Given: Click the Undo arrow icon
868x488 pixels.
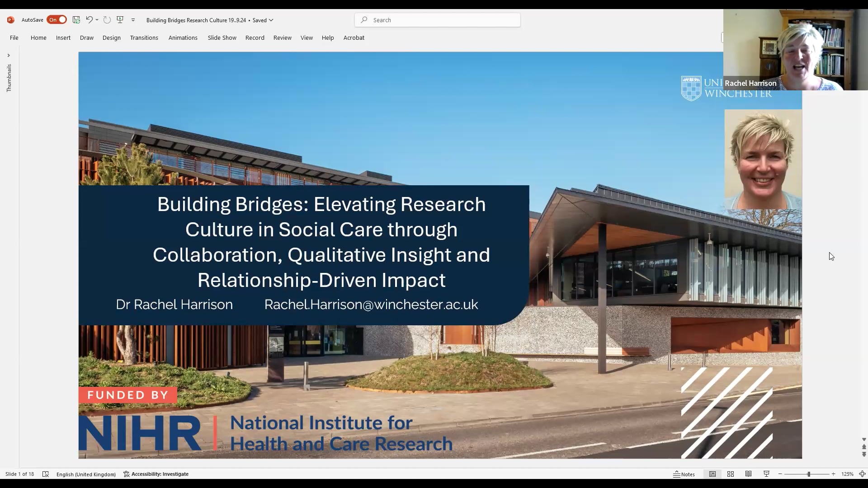Looking at the screenshot, I should pyautogui.click(x=89, y=20).
